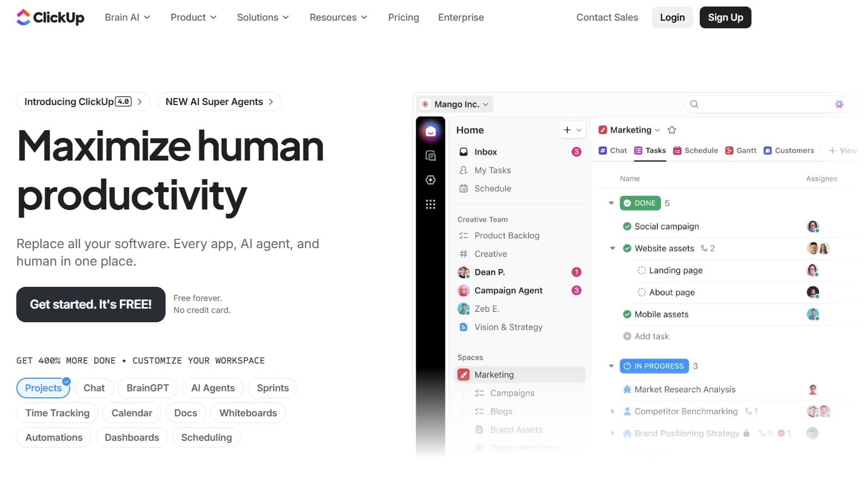This screenshot has width=868, height=492.
Task: Click the Inbox icon in Home panel
Action: 463,152
